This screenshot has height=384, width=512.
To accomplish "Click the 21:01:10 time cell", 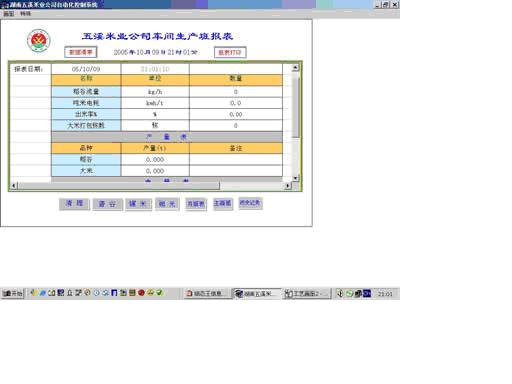I will (x=155, y=69).
